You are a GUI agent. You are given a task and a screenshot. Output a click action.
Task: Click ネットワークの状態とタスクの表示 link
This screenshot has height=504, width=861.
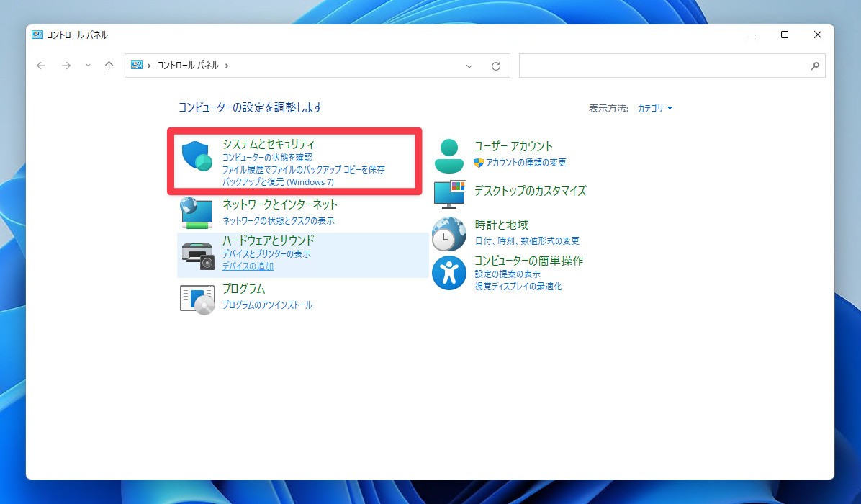(278, 221)
